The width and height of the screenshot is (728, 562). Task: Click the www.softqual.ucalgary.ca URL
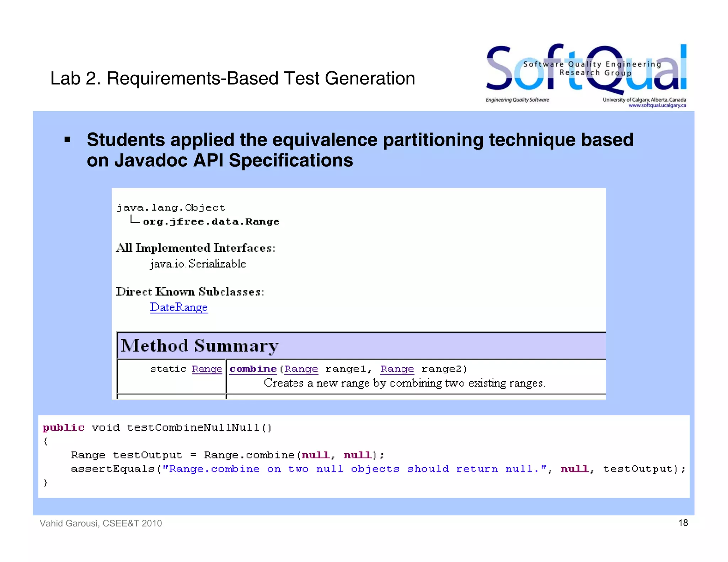click(x=657, y=105)
